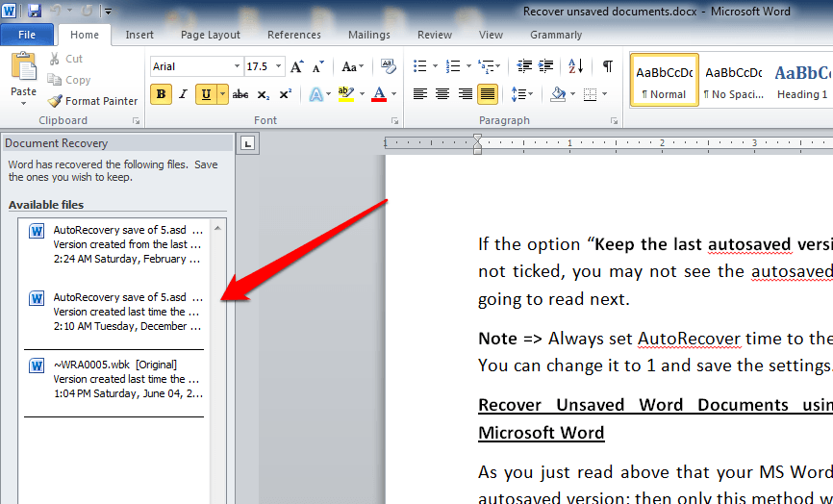
Task: Open the File menu tab
Action: click(27, 35)
